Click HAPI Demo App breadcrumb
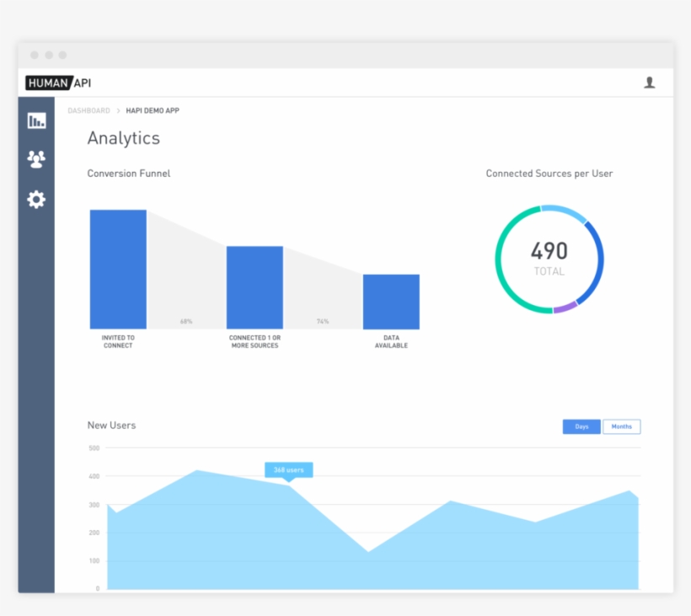The height and width of the screenshot is (616, 691). click(x=153, y=110)
